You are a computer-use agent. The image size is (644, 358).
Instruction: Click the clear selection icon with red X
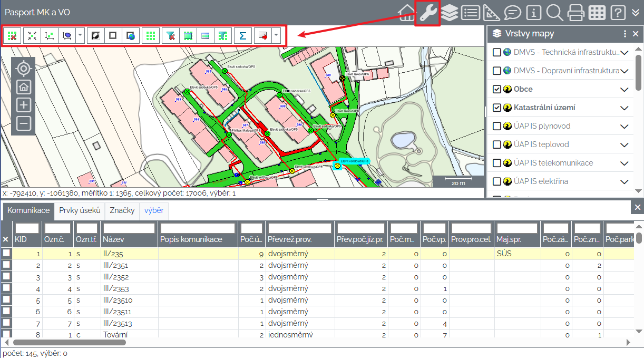point(12,36)
